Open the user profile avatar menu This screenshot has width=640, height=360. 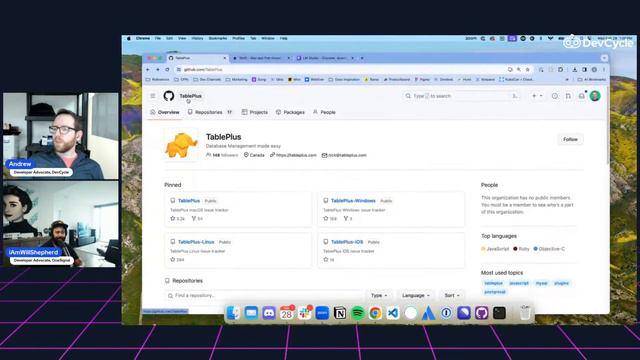click(x=595, y=96)
